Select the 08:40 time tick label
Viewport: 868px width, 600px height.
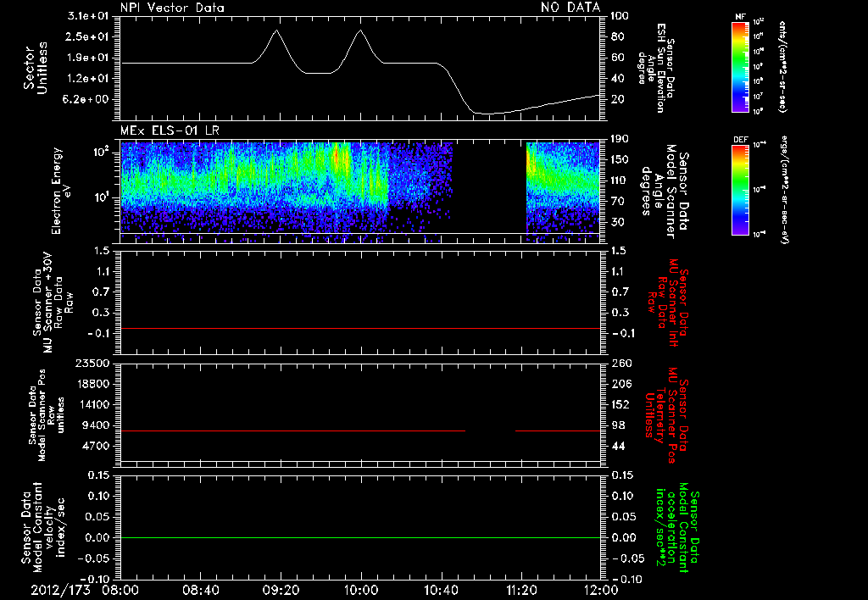pyautogui.click(x=200, y=589)
